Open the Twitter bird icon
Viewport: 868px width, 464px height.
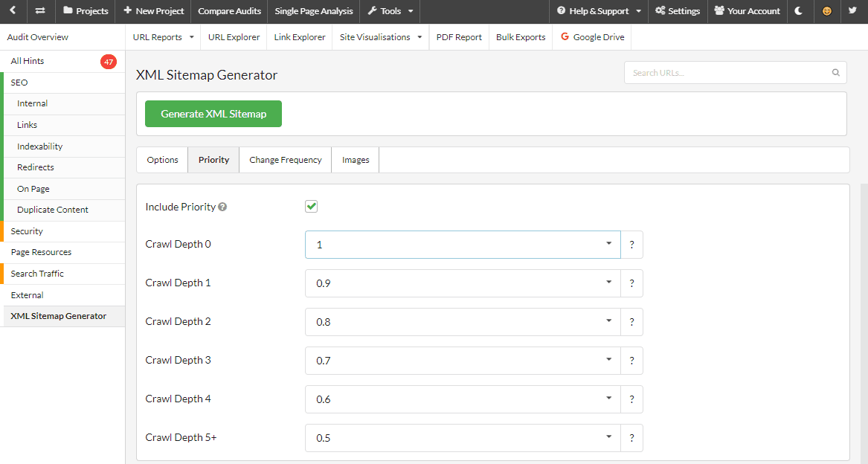coord(853,10)
